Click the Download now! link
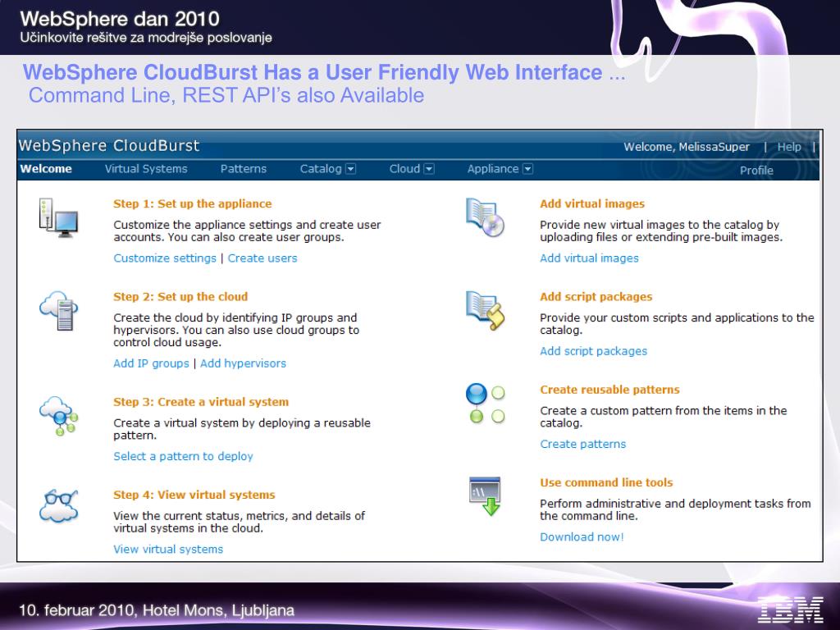 click(582, 536)
